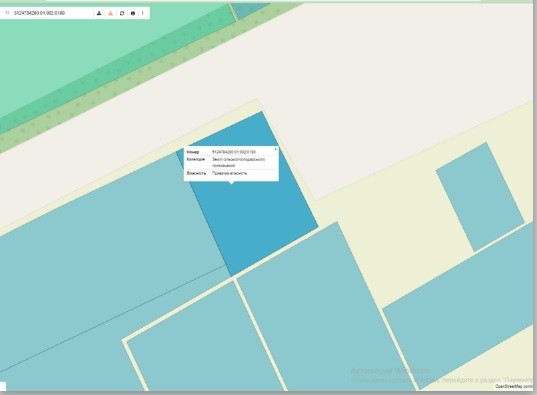537x395 pixels.
Task: Click the magnifier search icon
Action: (8, 13)
